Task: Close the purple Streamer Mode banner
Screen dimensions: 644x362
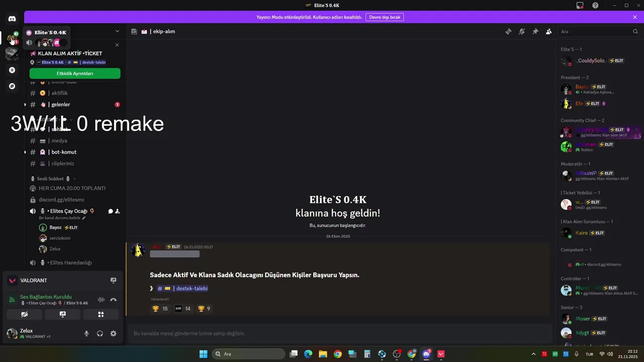Action: point(635,17)
